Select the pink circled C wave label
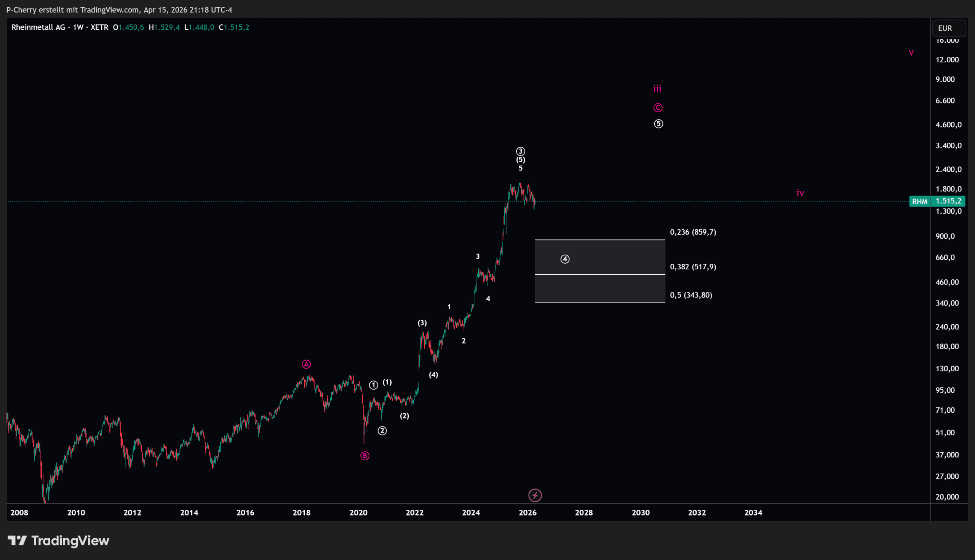This screenshot has height=560, width=975. click(658, 108)
